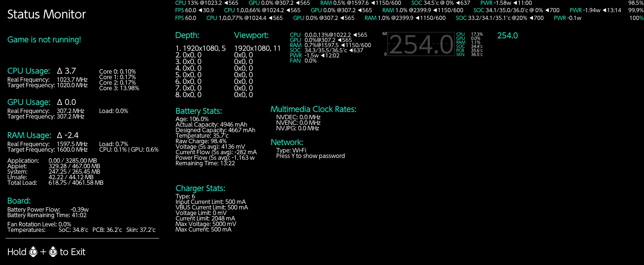Click the Status Monitor title
Viewport: 644px width, 265px height.
[46, 14]
